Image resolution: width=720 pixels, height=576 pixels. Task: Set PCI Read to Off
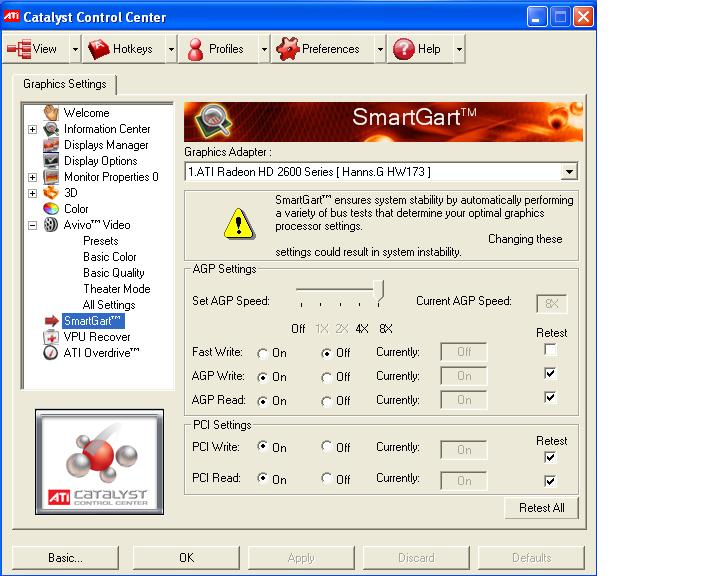coord(326,478)
